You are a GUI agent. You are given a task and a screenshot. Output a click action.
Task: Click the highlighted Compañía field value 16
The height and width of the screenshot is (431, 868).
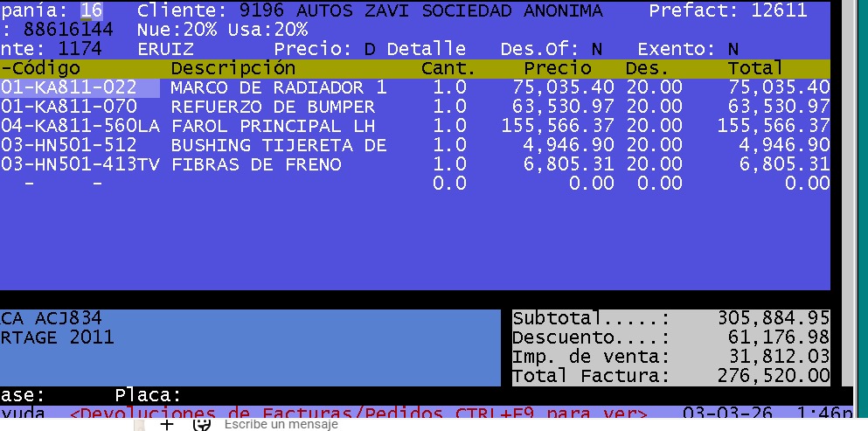click(92, 10)
